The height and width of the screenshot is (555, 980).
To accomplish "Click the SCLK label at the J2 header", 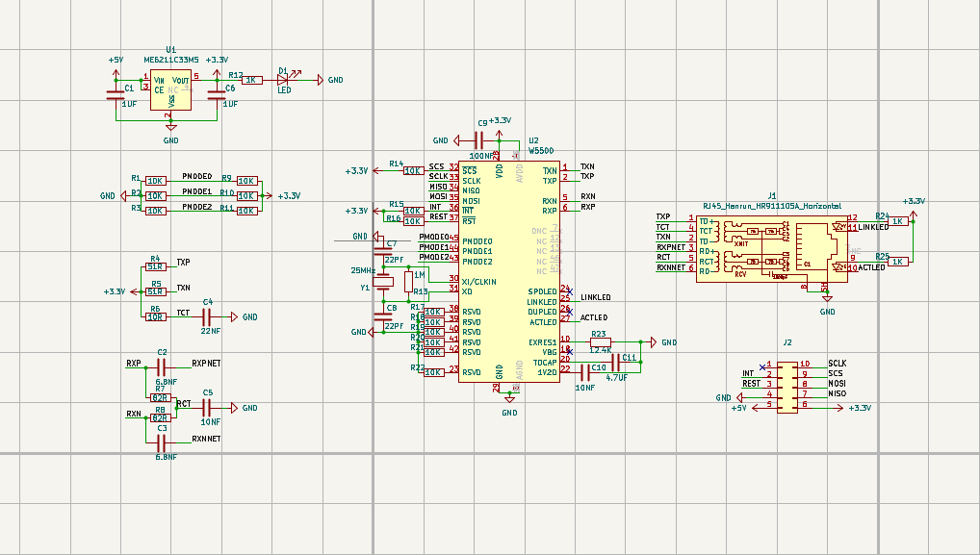I will pyautogui.click(x=838, y=363).
